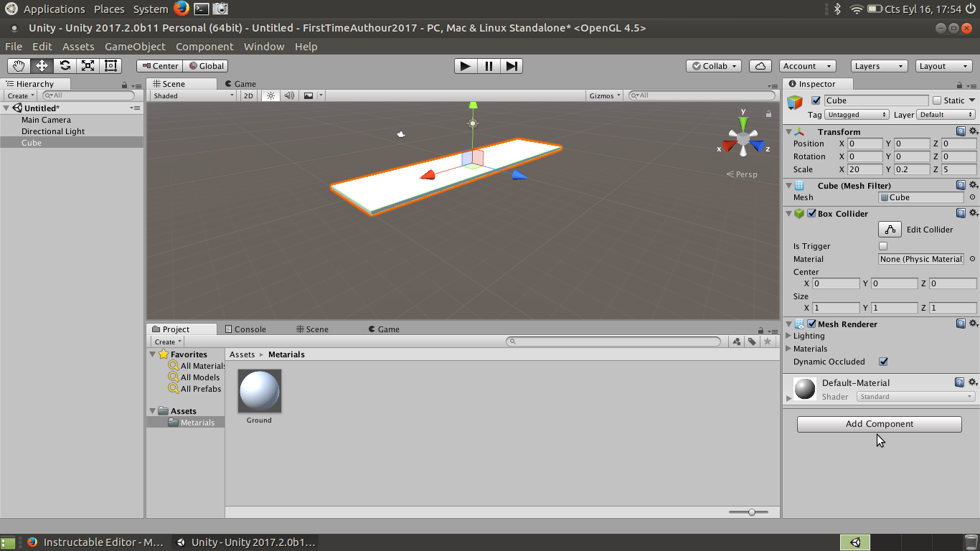Image resolution: width=980 pixels, height=551 pixels.
Task: Click the Edit Collider button
Action: pos(890,230)
